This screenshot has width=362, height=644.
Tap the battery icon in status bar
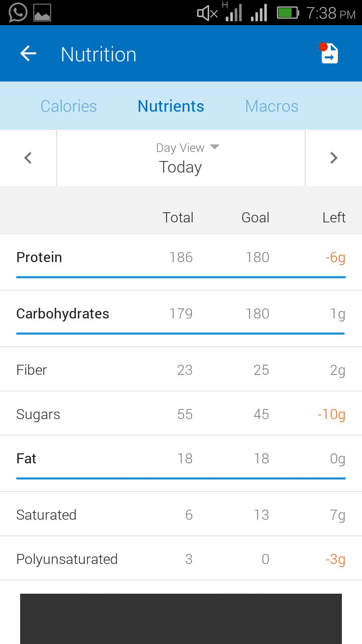[288, 13]
